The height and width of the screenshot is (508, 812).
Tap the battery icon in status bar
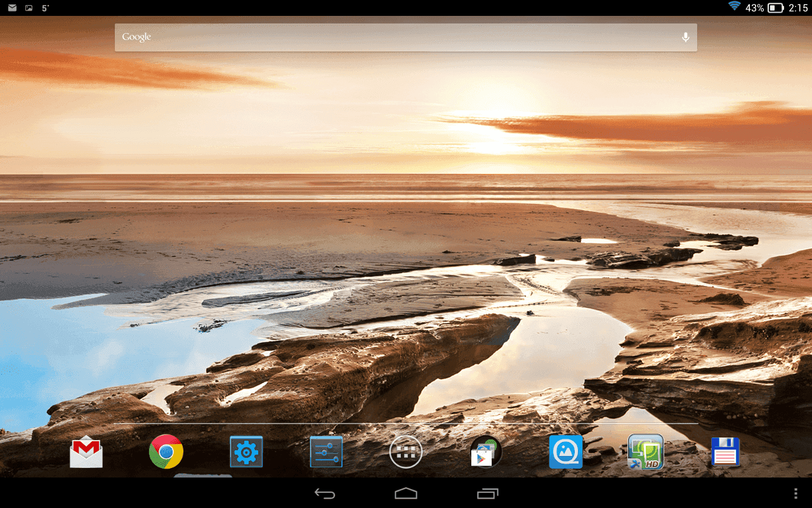[x=776, y=8]
